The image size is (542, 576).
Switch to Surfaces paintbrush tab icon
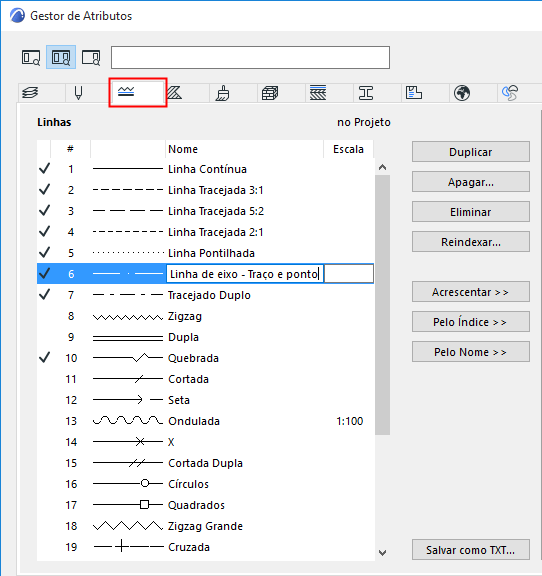tap(222, 93)
